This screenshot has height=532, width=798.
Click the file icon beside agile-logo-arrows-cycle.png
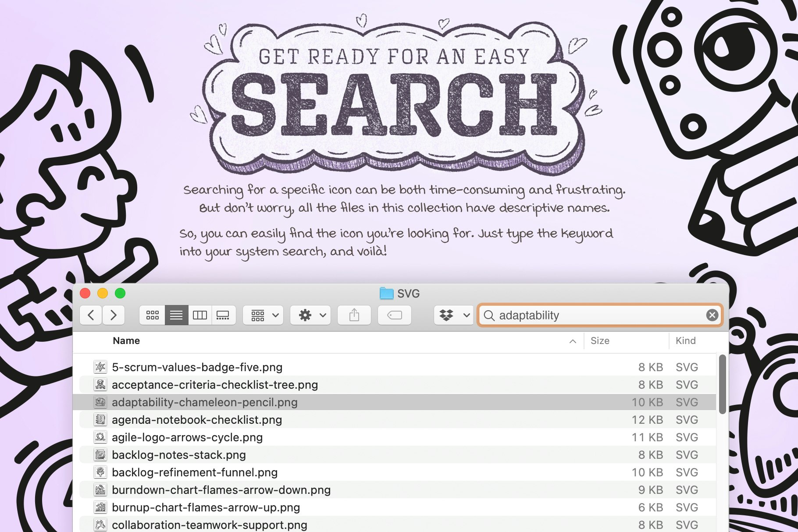tap(100, 437)
